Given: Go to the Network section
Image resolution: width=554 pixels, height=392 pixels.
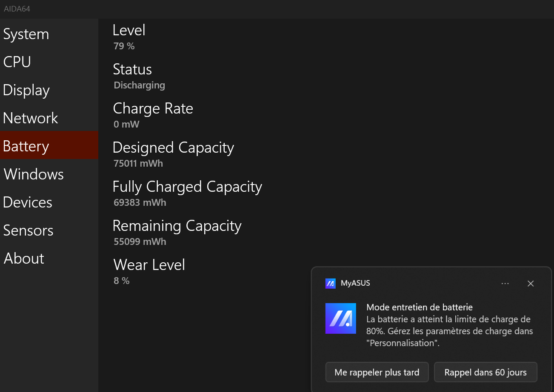Looking at the screenshot, I should tap(31, 118).
